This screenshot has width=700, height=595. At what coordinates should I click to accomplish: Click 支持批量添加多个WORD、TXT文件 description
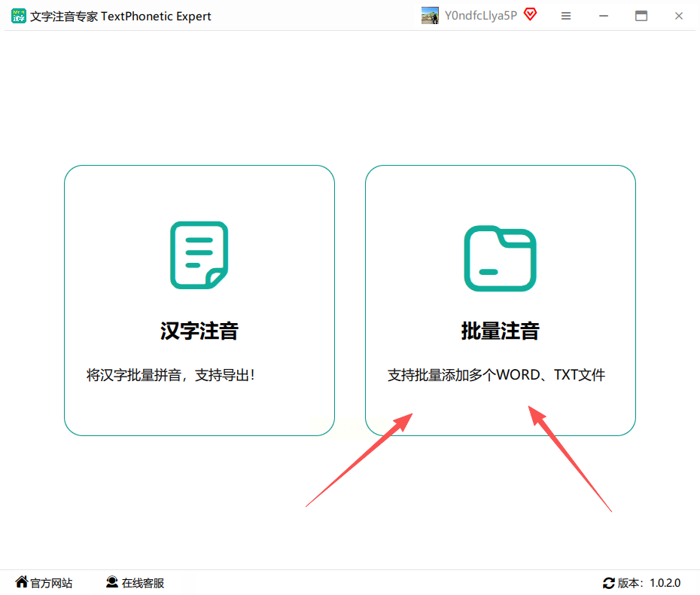click(496, 375)
